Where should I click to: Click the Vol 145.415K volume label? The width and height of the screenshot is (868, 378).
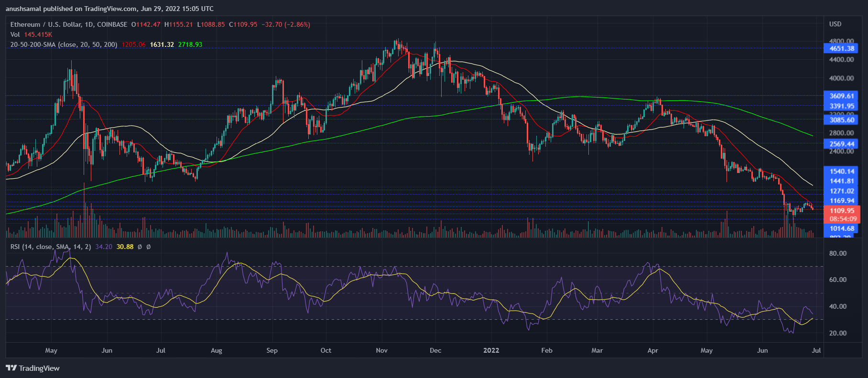[x=32, y=34]
